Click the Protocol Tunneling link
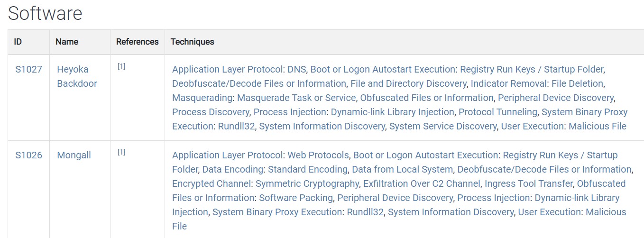The height and width of the screenshot is (238, 644). 498,112
